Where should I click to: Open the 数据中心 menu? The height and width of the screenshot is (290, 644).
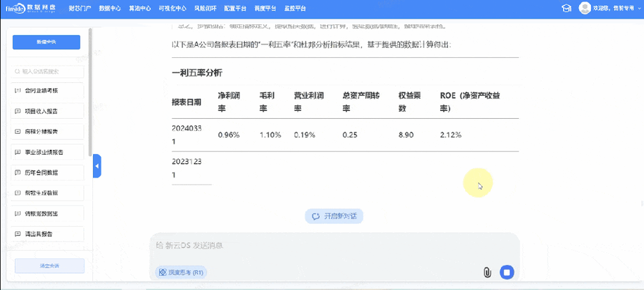(109, 9)
